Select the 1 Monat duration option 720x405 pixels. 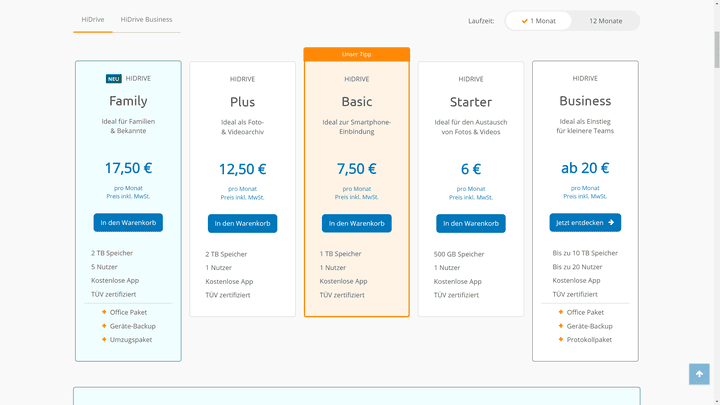538,21
